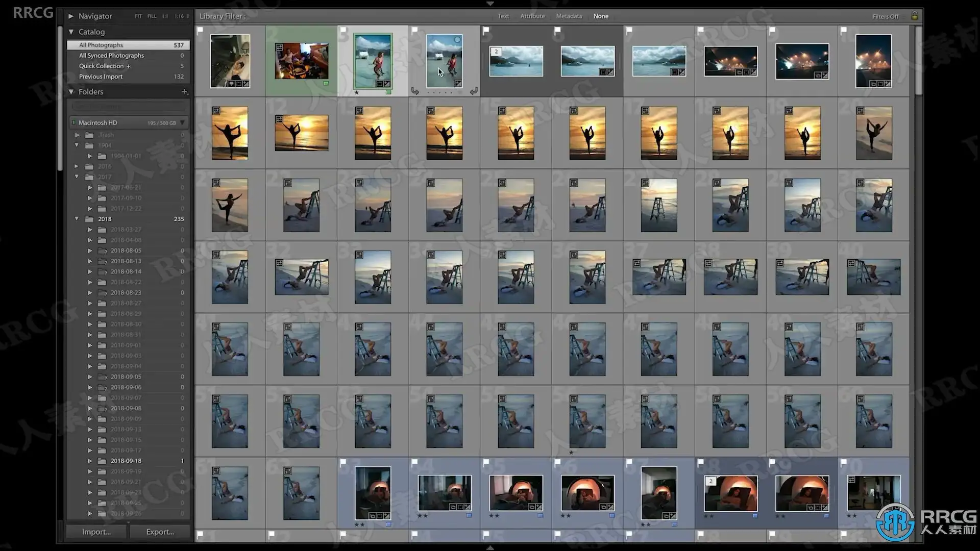
Task: Click the bottom panel show/hide arrow
Action: 490,548
